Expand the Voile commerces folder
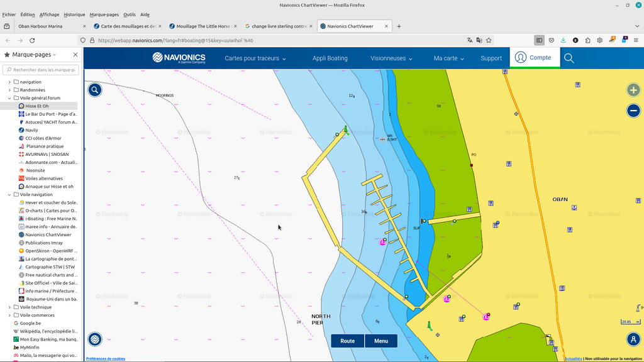Viewport: 644px width, 362px height. pos(9,315)
